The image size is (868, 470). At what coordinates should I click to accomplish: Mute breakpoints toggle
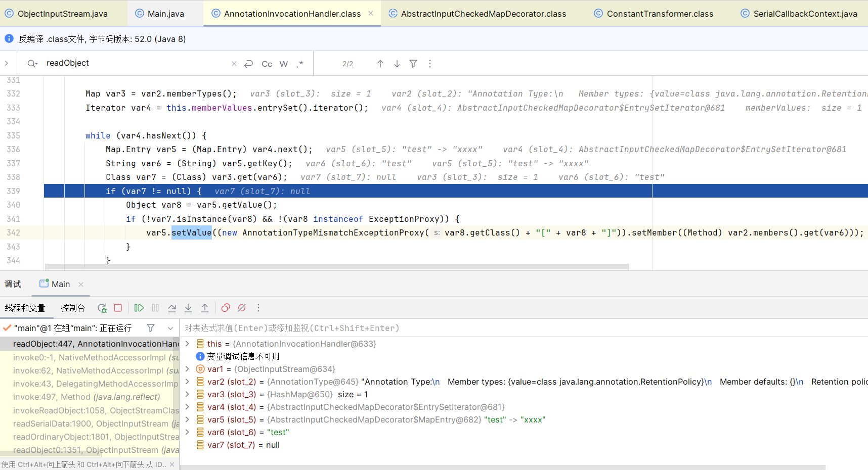[x=242, y=308]
